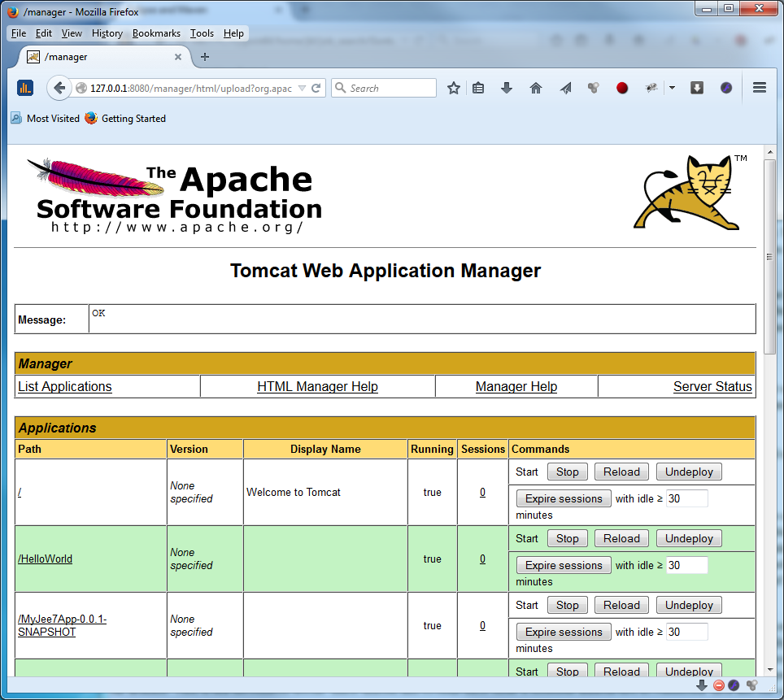Image resolution: width=784 pixels, height=700 pixels.
Task: Click the paper plane send icon
Action: coord(566,88)
